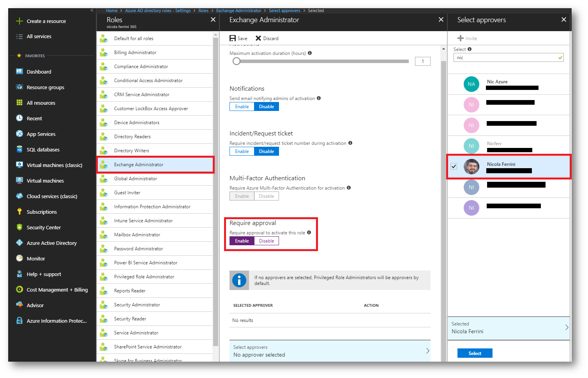This screenshot has height=378, width=588.
Task: Click Help + support icon
Action: [x=19, y=274]
